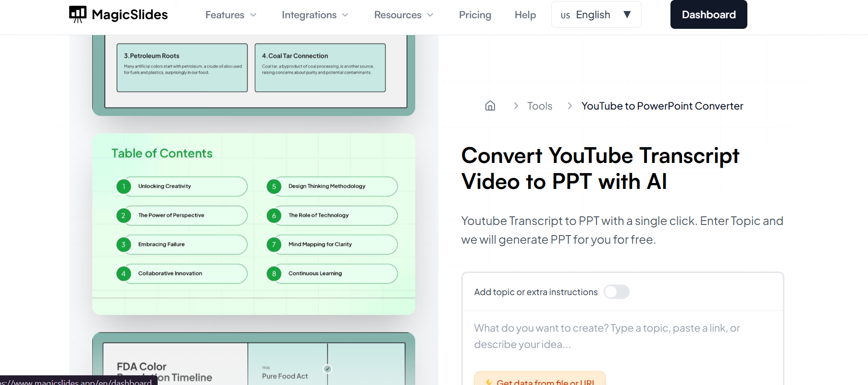Click the Embracing Failure entry

point(182,245)
